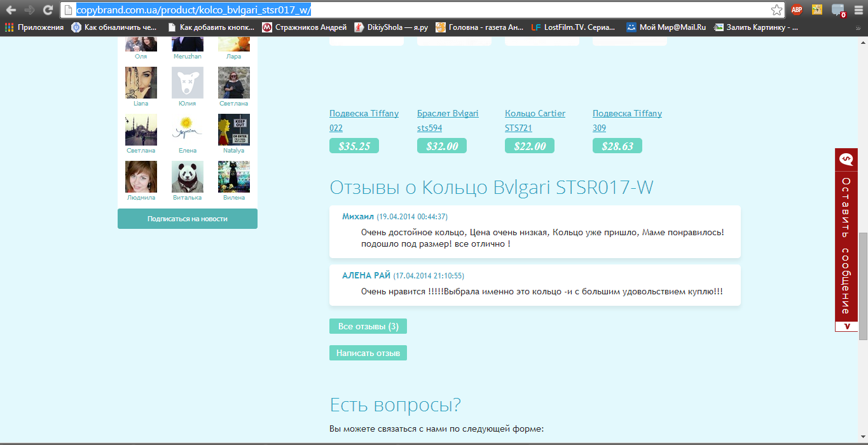Bookmark this page with the star icon
The height and width of the screenshot is (445, 868).
click(776, 10)
